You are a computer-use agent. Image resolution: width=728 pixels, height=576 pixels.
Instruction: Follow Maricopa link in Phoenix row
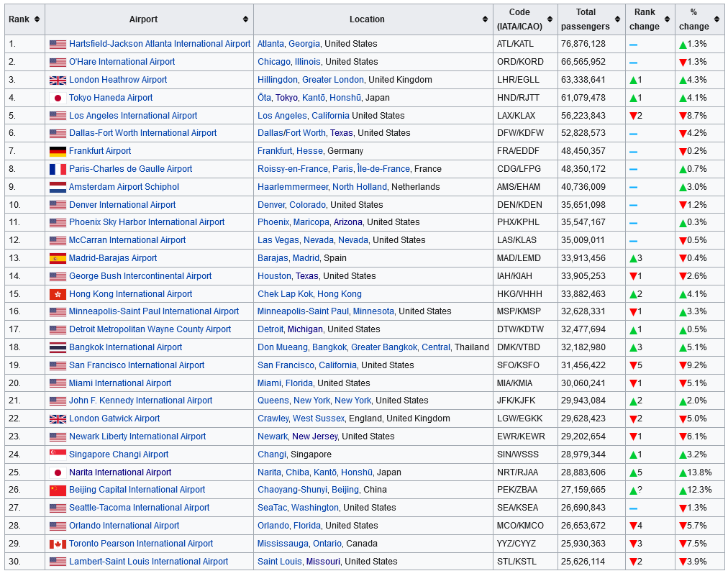pos(311,222)
